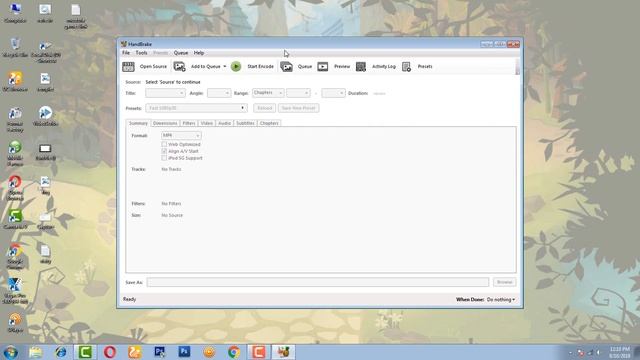Image resolution: width=640 pixels, height=360 pixels.
Task: Enable the Web Optimized checkbox
Action: point(164,144)
